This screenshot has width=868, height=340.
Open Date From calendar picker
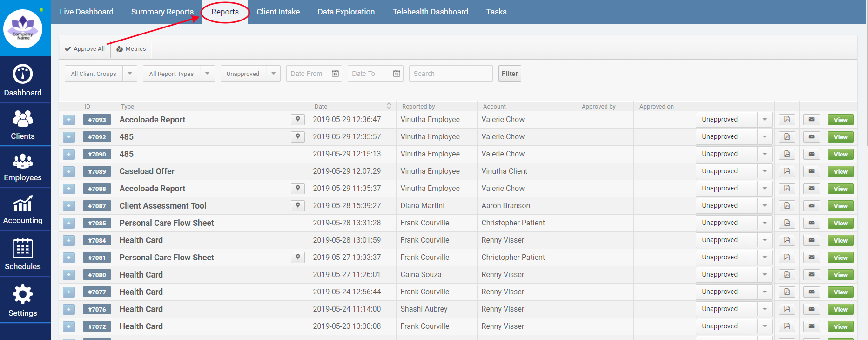tap(335, 74)
